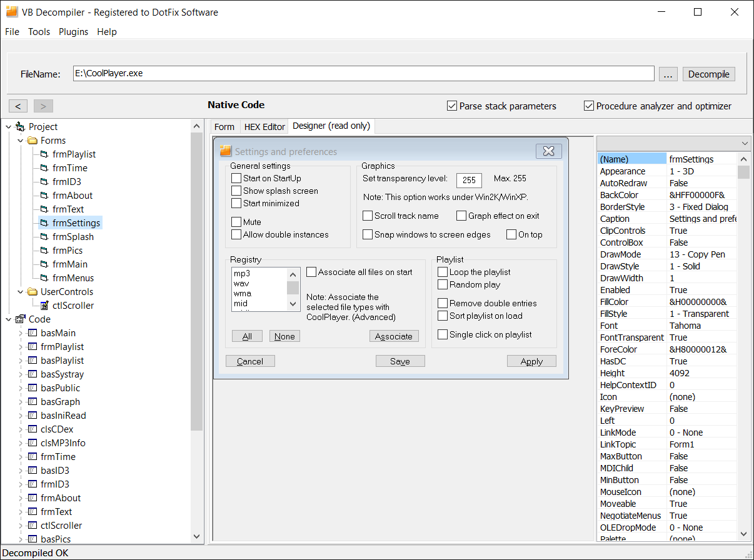
Task: Click the frmID3 form icon under Forms
Action: click(44, 182)
